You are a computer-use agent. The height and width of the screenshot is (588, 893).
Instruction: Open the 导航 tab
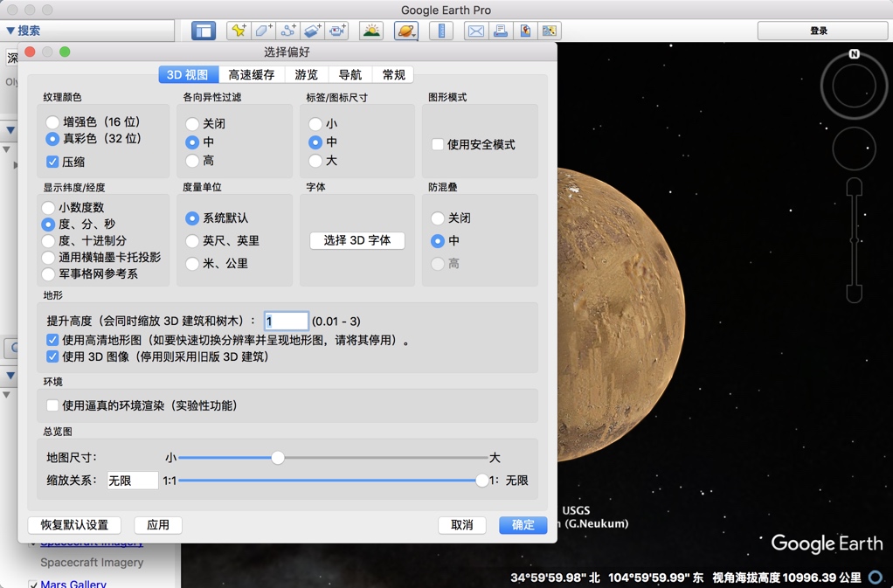[350, 74]
